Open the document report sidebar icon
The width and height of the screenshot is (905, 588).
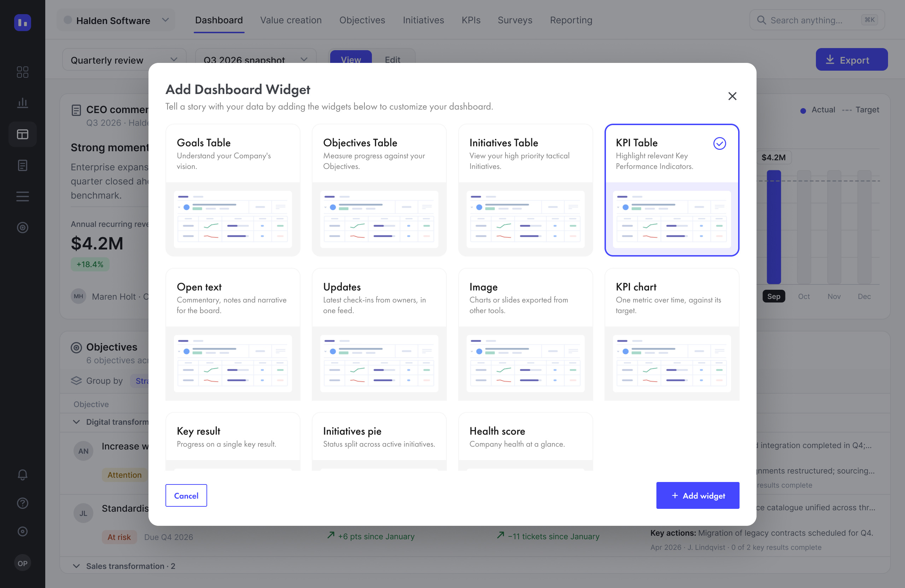pyautogui.click(x=22, y=165)
